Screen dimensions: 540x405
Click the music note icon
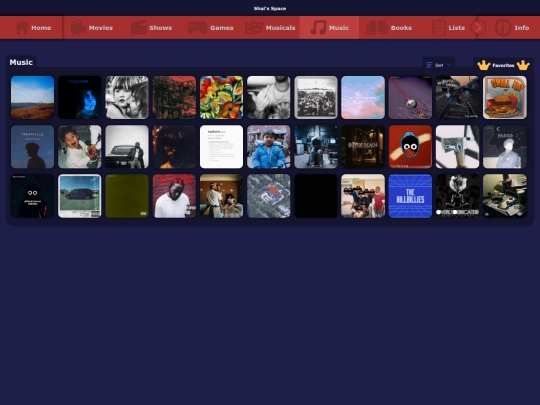pos(318,28)
